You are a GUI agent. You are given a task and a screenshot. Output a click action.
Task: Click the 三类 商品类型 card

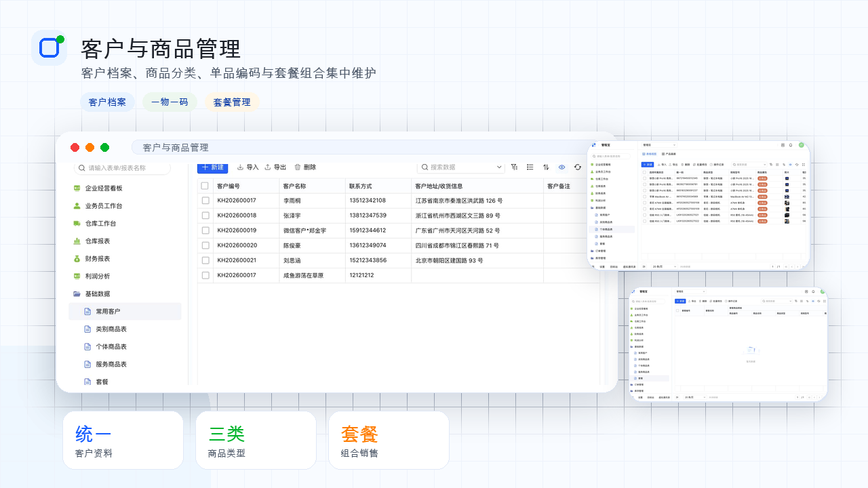click(256, 440)
